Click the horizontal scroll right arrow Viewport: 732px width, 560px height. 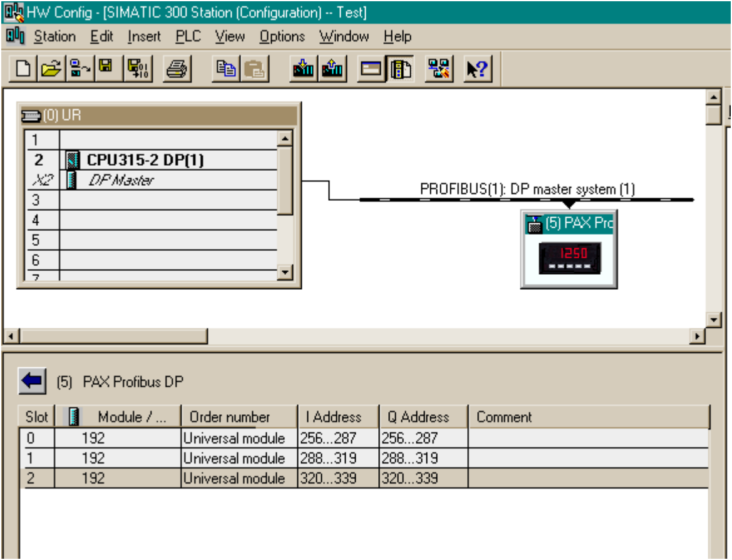pyautogui.click(x=698, y=335)
